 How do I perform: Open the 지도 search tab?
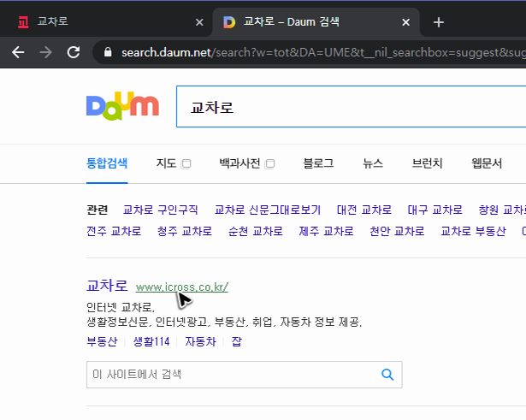[x=166, y=163]
